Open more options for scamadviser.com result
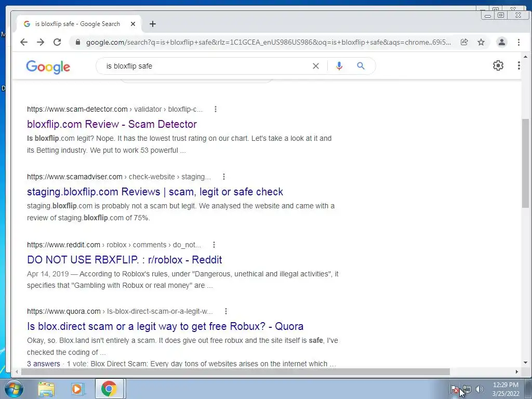 pos(223,177)
